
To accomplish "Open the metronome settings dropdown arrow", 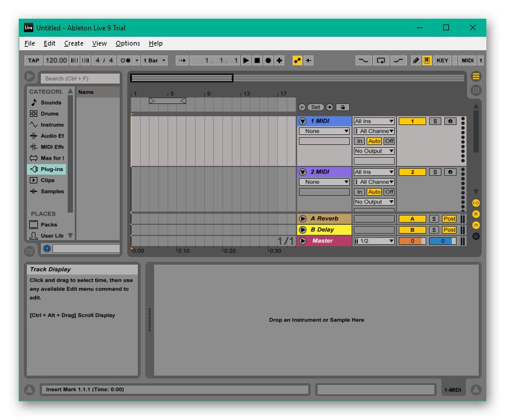I will (137, 60).
